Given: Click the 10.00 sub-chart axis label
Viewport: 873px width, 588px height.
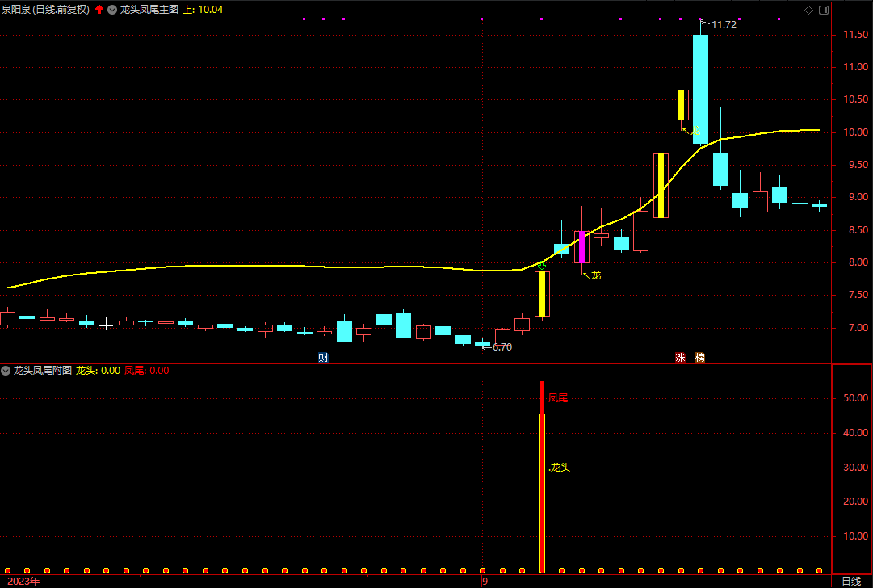Looking at the screenshot, I should [x=856, y=536].
